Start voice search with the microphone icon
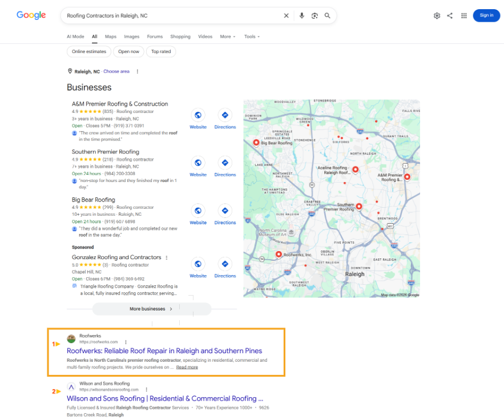This screenshot has width=504, height=420. (301, 15)
